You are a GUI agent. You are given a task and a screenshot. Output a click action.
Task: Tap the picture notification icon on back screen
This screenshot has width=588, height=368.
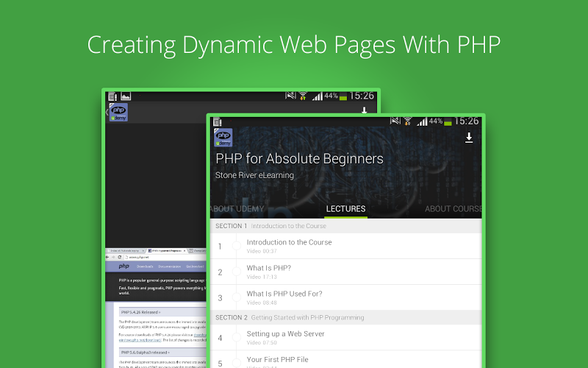tap(126, 96)
